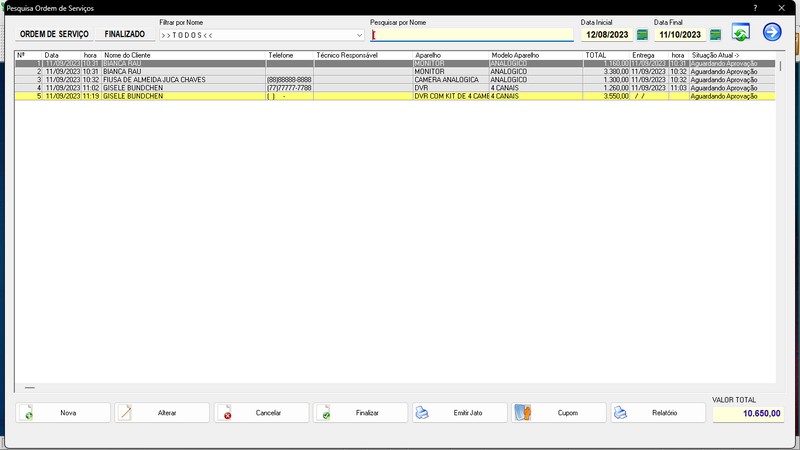Image resolution: width=800 pixels, height=450 pixels.
Task: Open the Data Inicial calendar icon
Action: coord(642,35)
